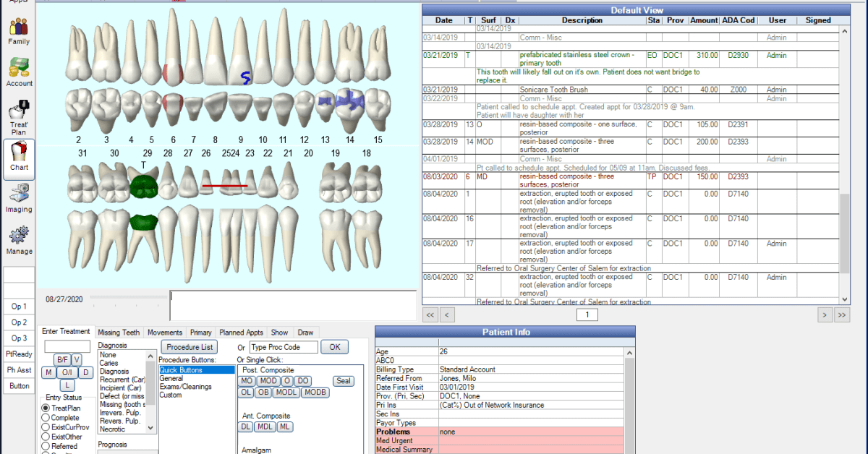868x454 pixels.
Task: Set entry status to Complete
Action: pyautogui.click(x=45, y=418)
